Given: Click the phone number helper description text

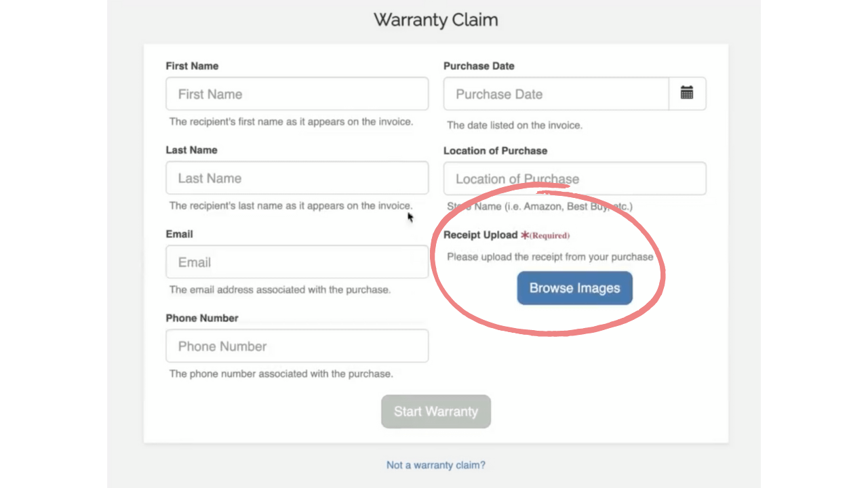Looking at the screenshot, I should (x=280, y=373).
